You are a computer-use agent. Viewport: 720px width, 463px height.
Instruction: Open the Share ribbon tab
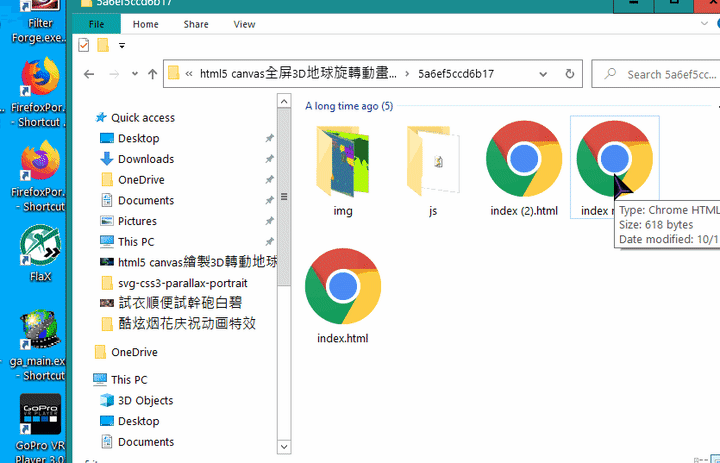[196, 24]
